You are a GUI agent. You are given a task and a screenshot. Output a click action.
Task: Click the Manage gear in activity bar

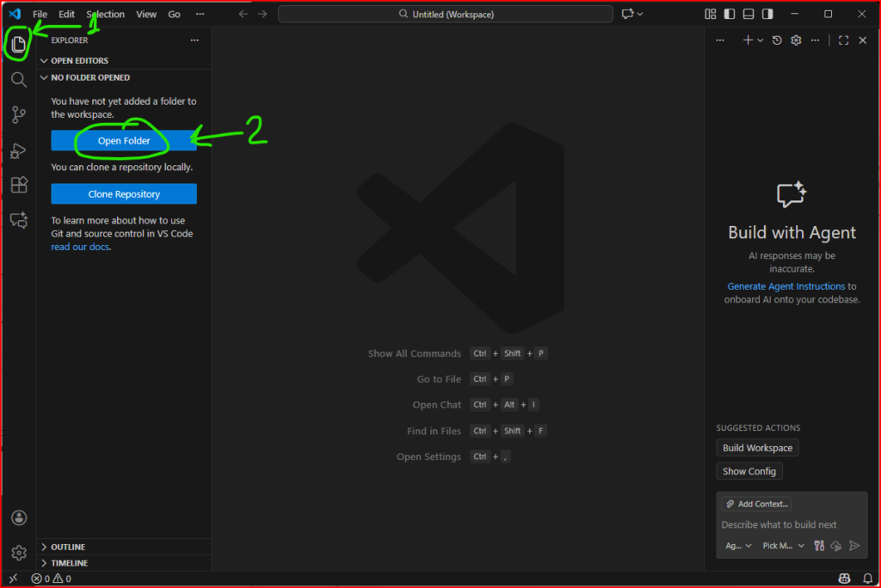pos(18,552)
